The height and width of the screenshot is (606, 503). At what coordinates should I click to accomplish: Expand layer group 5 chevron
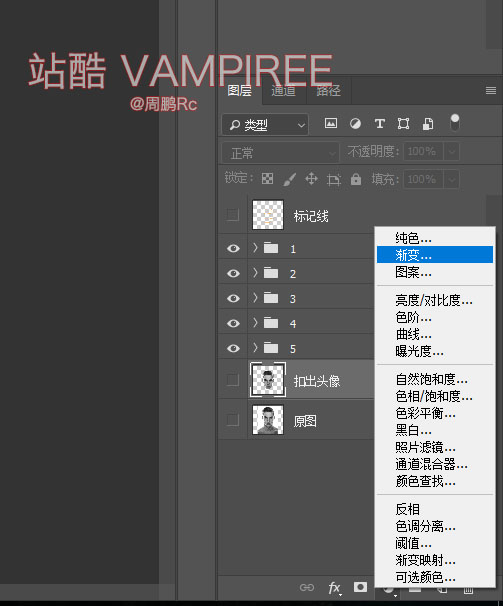pyautogui.click(x=255, y=348)
